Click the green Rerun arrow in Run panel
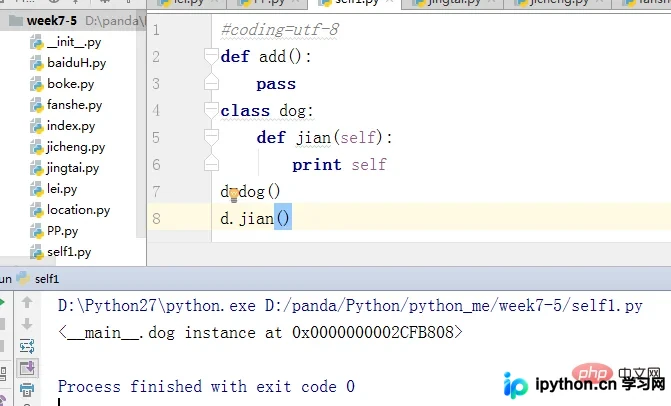The width and height of the screenshot is (671, 406). click(x=2, y=302)
